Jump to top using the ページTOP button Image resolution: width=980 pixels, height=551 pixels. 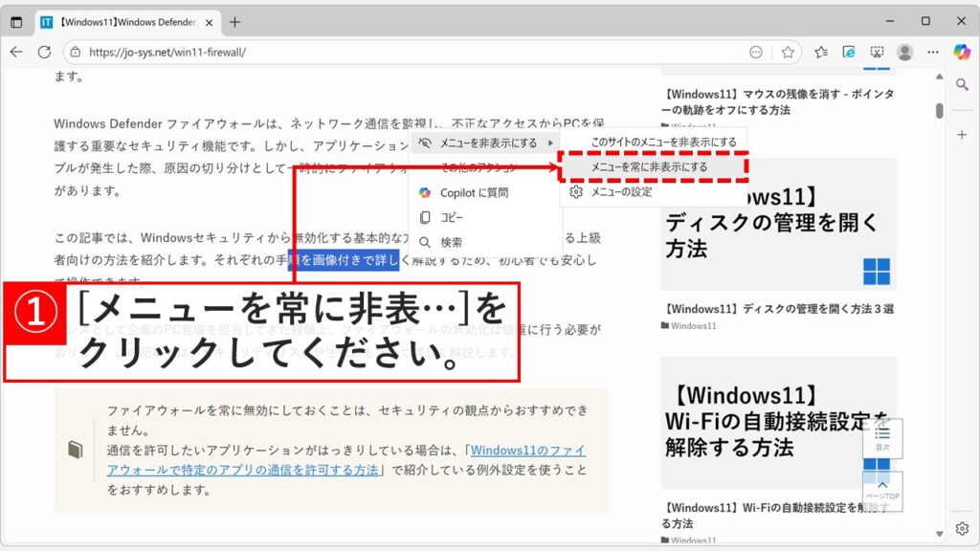[882, 489]
